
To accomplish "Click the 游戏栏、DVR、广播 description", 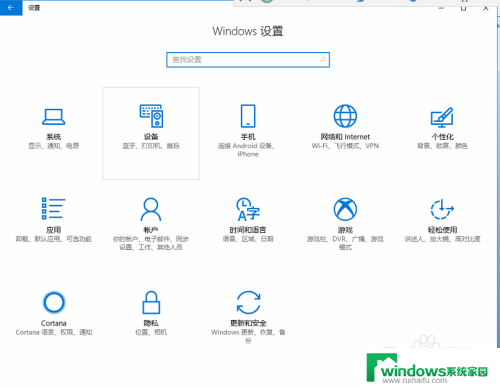I will point(345,243).
